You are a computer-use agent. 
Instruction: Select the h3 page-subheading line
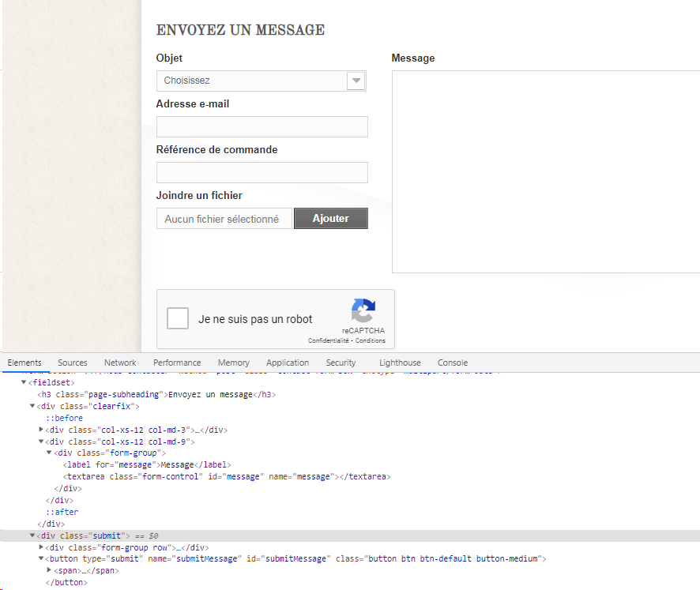[156, 395]
